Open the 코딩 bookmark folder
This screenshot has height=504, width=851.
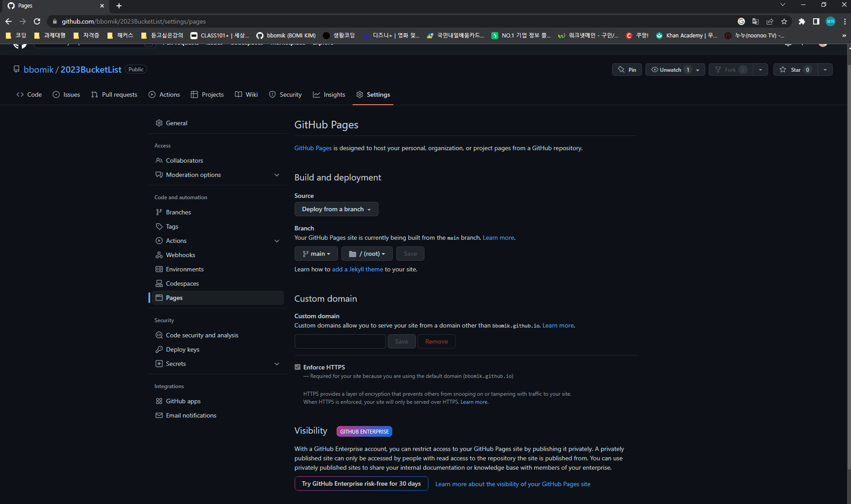tap(16, 36)
